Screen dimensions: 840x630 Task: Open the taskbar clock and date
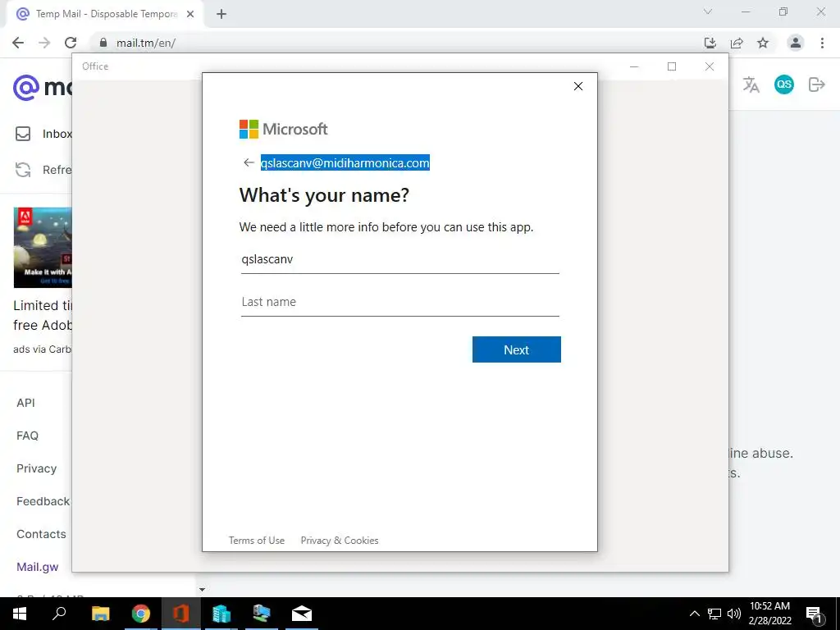click(769, 614)
